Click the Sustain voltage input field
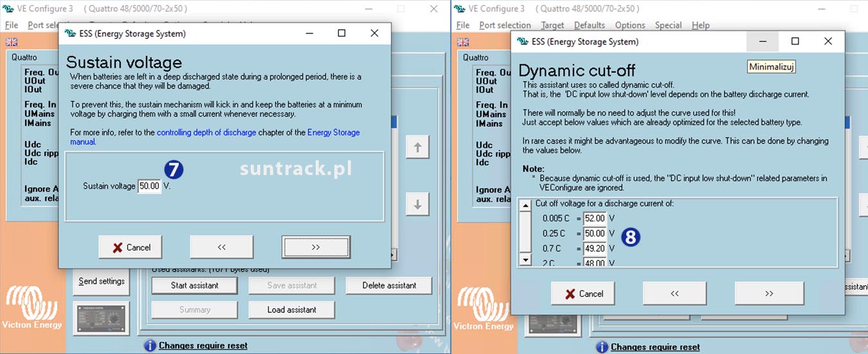Screen dimensions: 868x354 [149, 186]
